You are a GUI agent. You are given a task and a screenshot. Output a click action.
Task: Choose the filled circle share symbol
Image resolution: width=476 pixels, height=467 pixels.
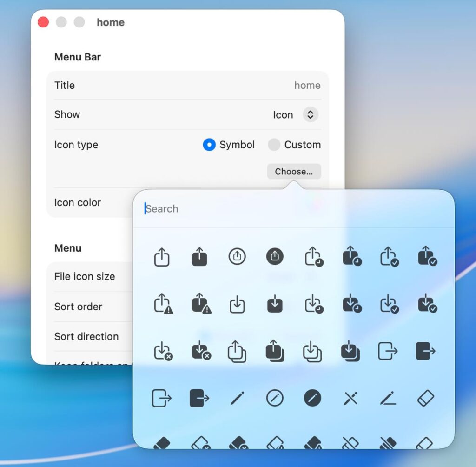click(x=275, y=257)
